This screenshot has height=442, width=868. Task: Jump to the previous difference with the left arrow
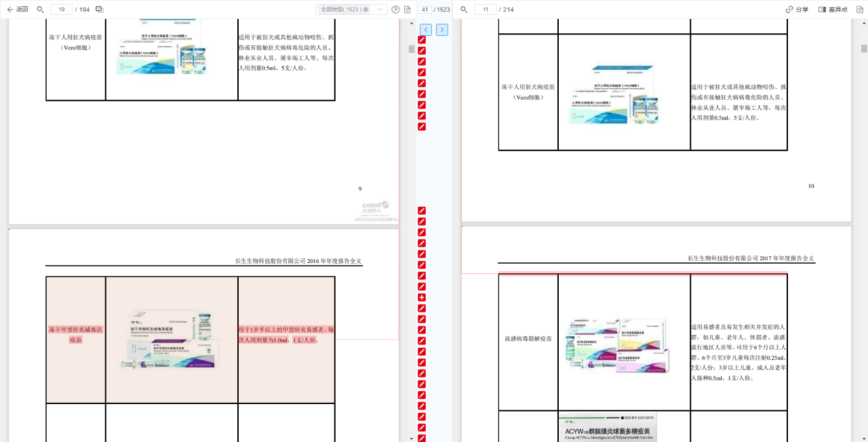(x=426, y=30)
